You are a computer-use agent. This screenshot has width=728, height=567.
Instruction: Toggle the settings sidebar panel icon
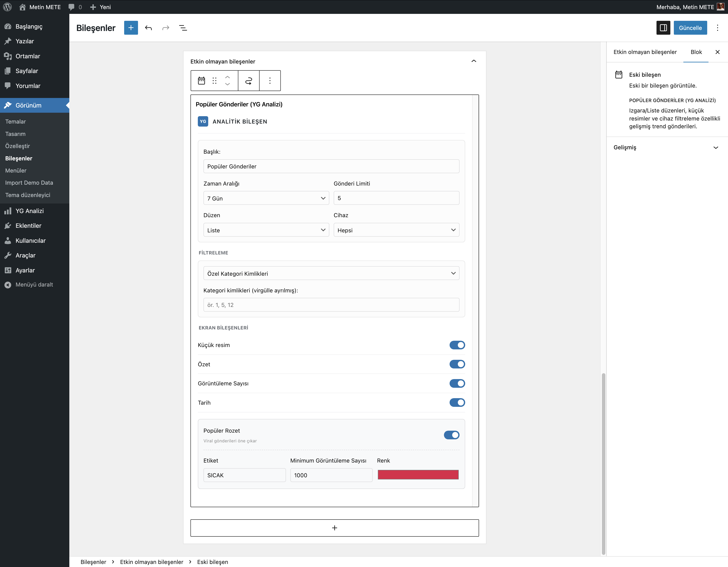(663, 28)
